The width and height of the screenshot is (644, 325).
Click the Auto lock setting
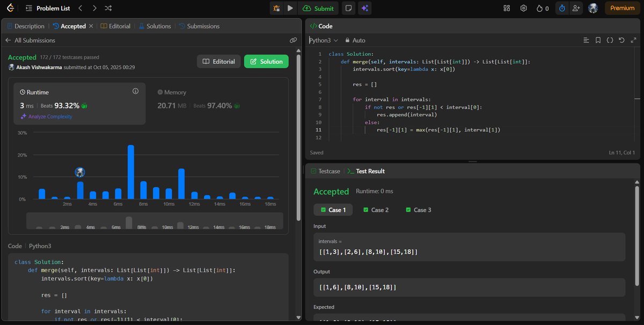point(355,40)
